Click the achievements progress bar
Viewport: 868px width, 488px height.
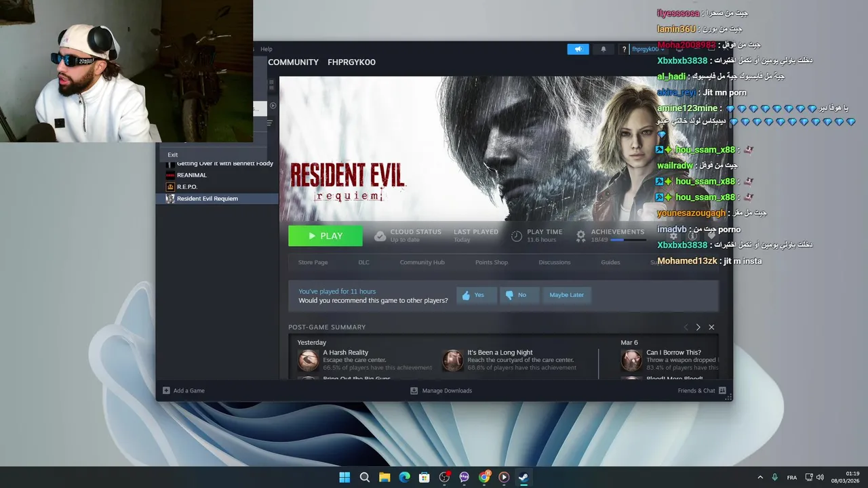[x=627, y=240]
